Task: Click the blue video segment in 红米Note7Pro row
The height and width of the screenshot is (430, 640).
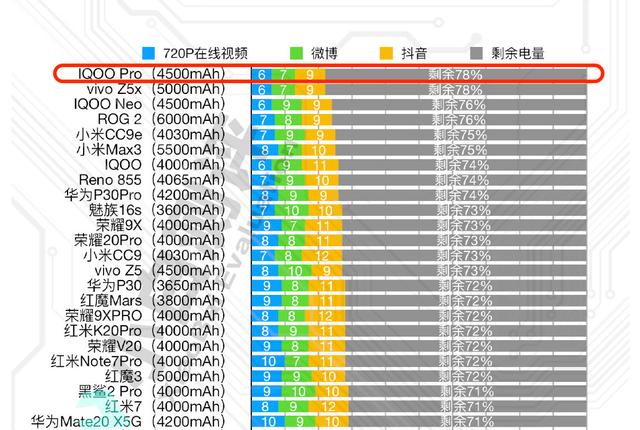Action: [268, 361]
